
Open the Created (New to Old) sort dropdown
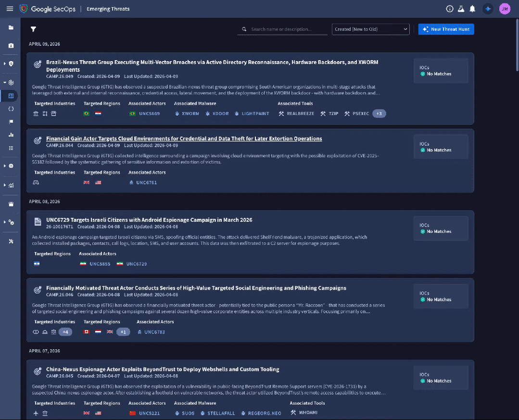(370, 29)
